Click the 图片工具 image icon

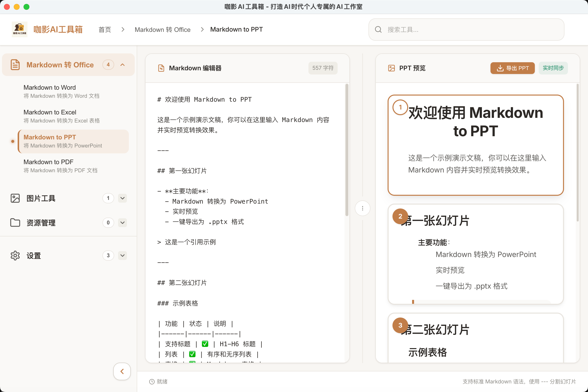click(15, 198)
